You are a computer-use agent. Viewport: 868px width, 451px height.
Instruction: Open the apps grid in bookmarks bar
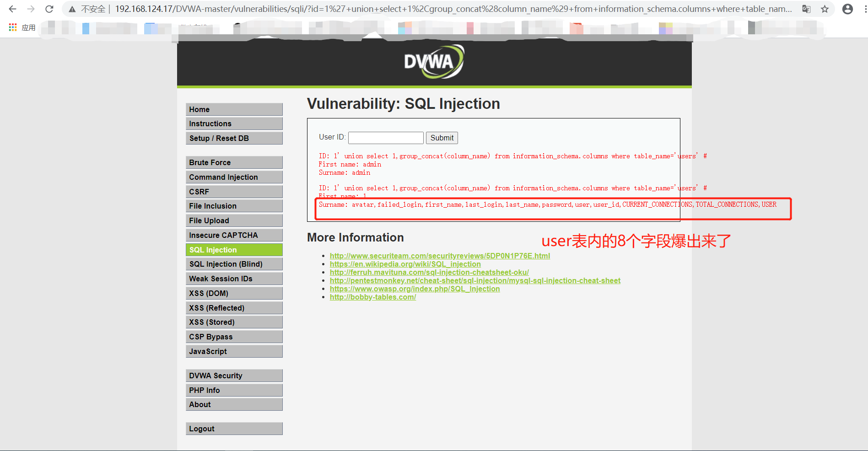coord(13,27)
